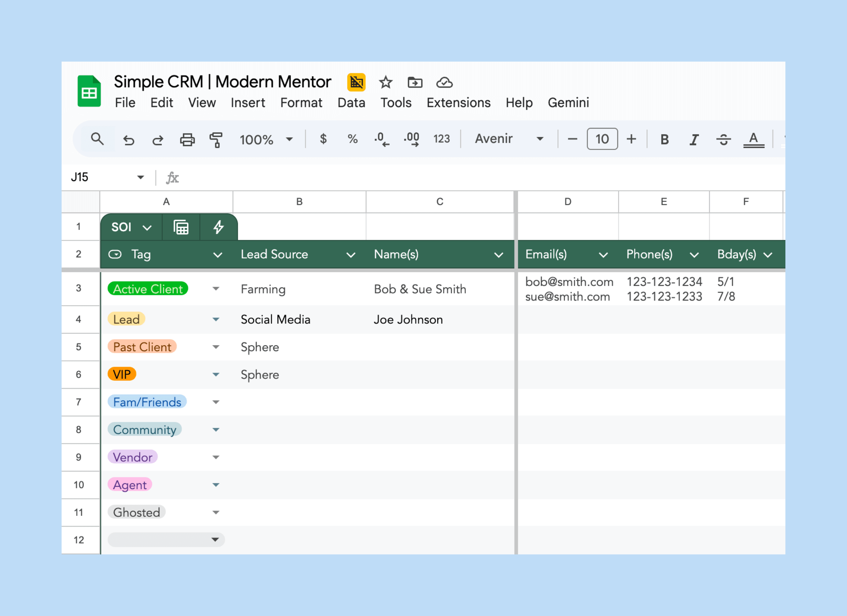
Task: Open the 100% zoom dropdown
Action: click(x=266, y=139)
